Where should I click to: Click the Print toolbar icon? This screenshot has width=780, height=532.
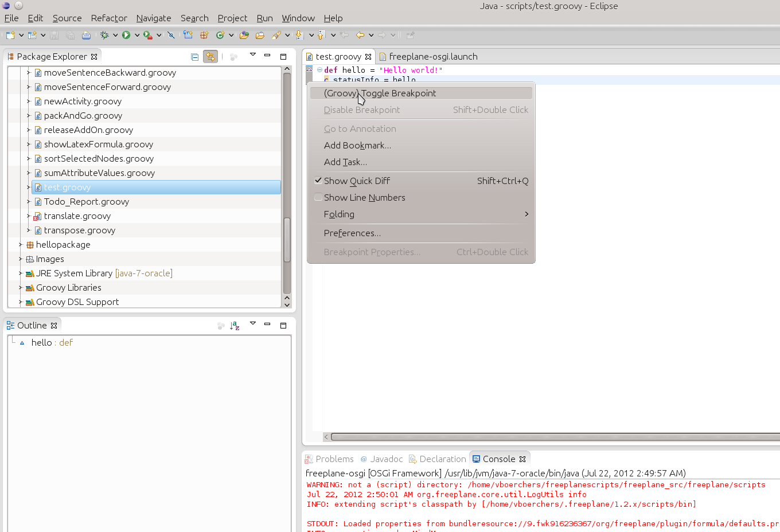[x=86, y=35]
